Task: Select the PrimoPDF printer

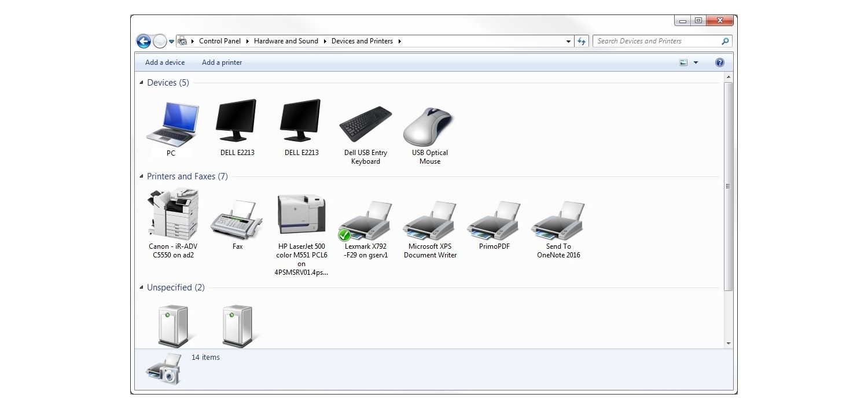Action: [x=494, y=220]
